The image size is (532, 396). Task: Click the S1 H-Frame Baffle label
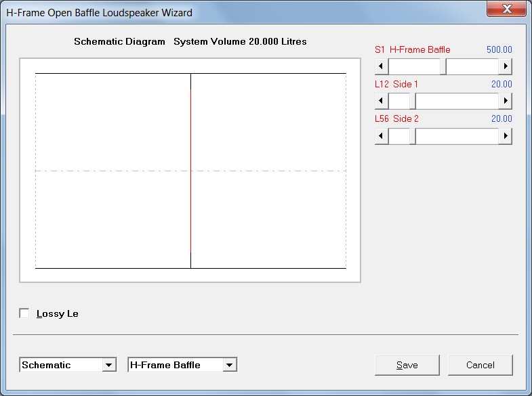[413, 50]
